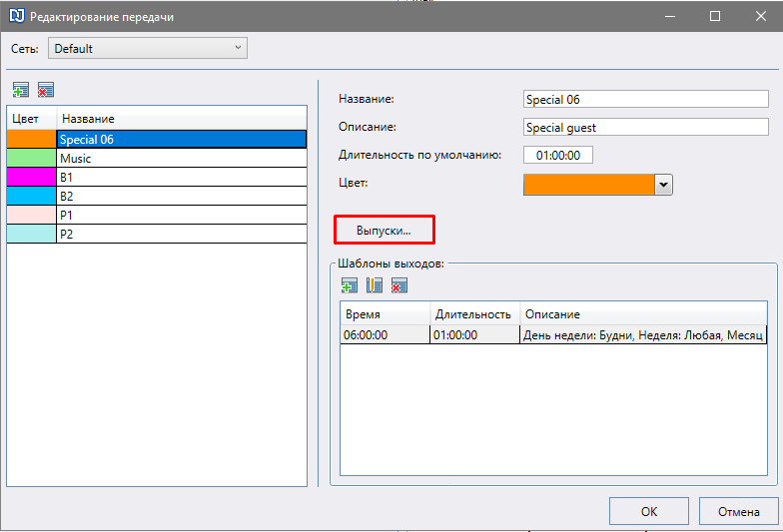Image resolution: width=783 pixels, height=532 pixels.
Task: Click the Длительность column header
Action: [474, 313]
